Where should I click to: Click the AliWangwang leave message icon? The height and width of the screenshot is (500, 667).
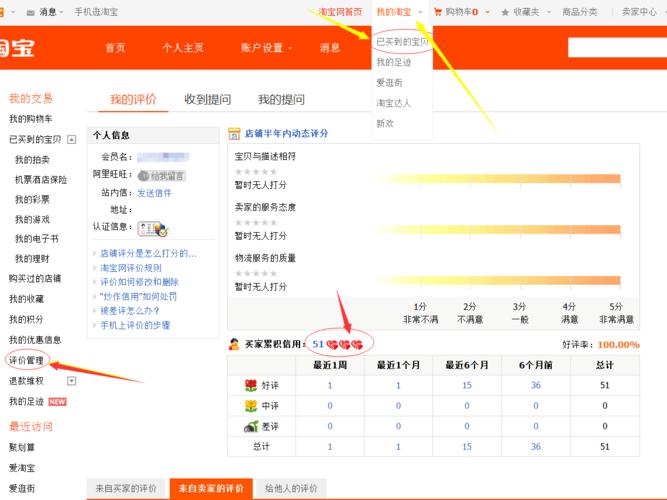[162, 176]
